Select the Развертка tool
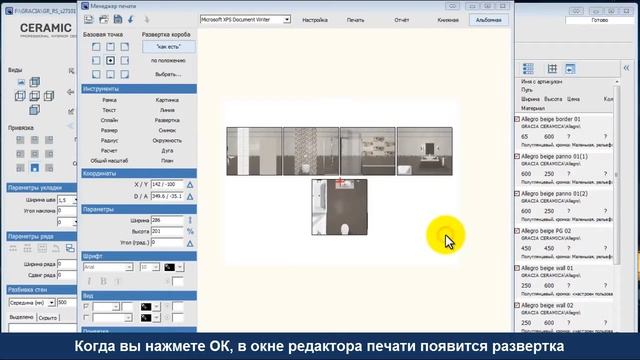Viewport: 640px width, 360px height. (167, 120)
